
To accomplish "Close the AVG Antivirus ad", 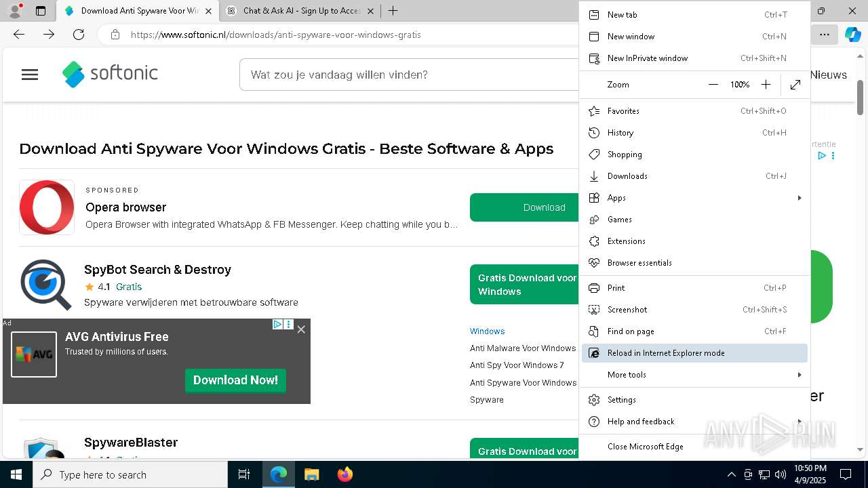I will coord(301,329).
